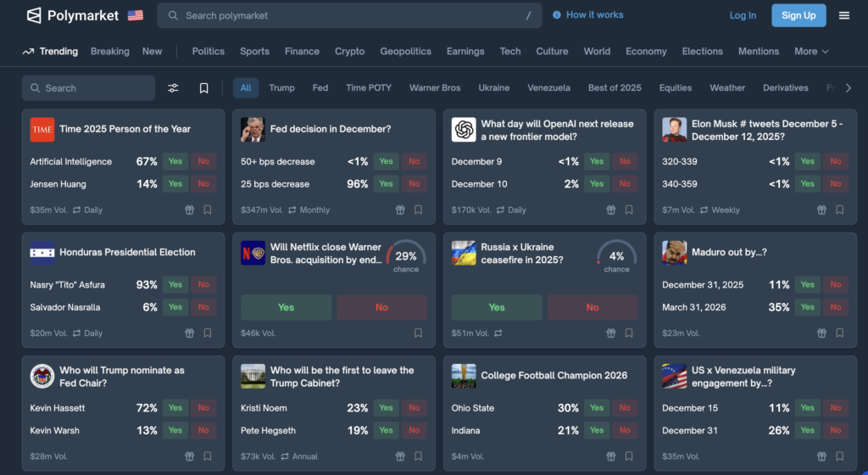Select the Venezuela topic chip
Viewport: 868px width, 475px height.
click(548, 88)
